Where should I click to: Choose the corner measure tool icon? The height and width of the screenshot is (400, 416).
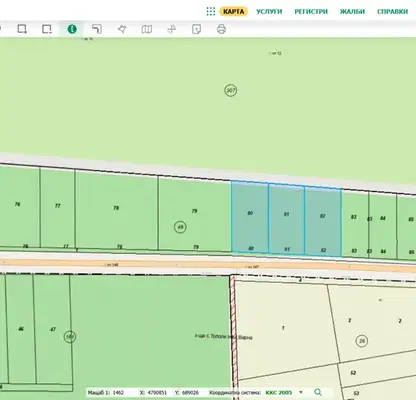97,29
